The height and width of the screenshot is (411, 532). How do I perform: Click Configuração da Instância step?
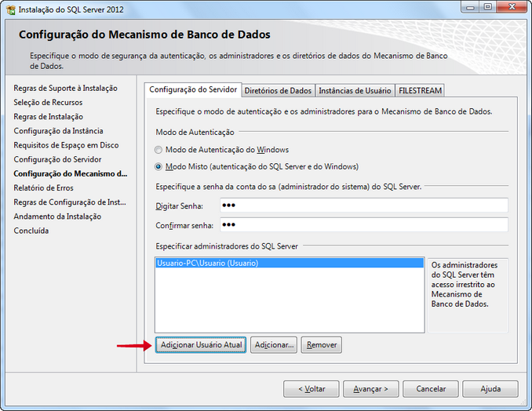(58, 131)
